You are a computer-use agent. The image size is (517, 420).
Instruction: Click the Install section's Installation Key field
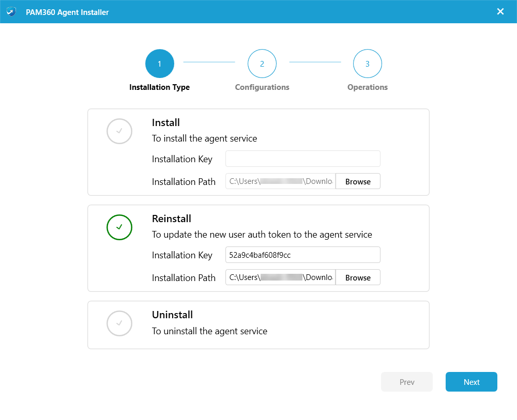302,159
